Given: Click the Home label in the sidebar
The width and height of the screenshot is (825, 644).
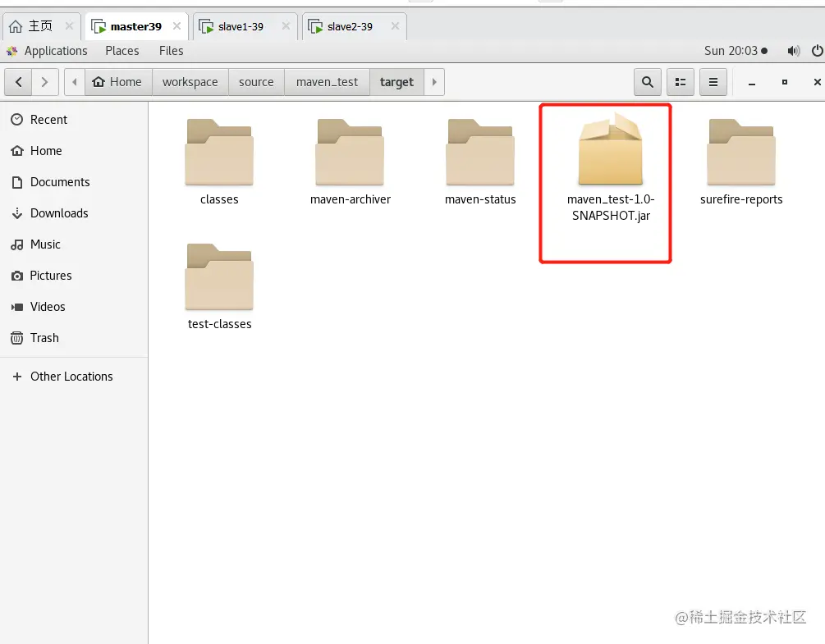Looking at the screenshot, I should point(46,151).
